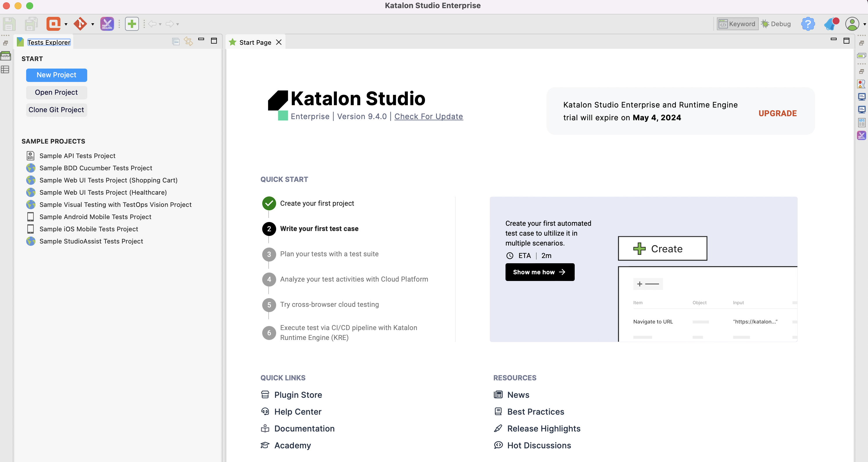Open Sample iOS Mobile Tests Project
The height and width of the screenshot is (462, 868).
(83, 229)
